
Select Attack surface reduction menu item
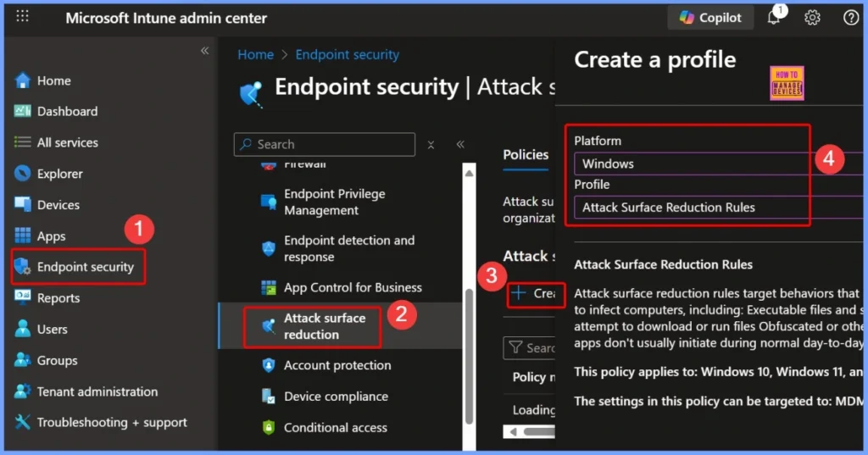[325, 326]
